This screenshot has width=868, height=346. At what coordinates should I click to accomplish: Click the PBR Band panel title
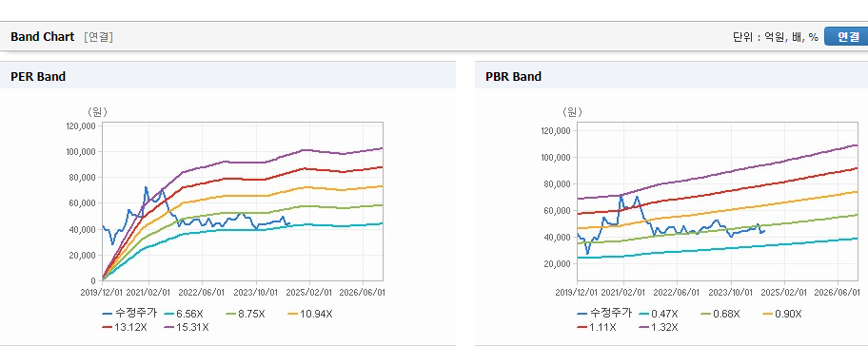pyautogui.click(x=513, y=77)
